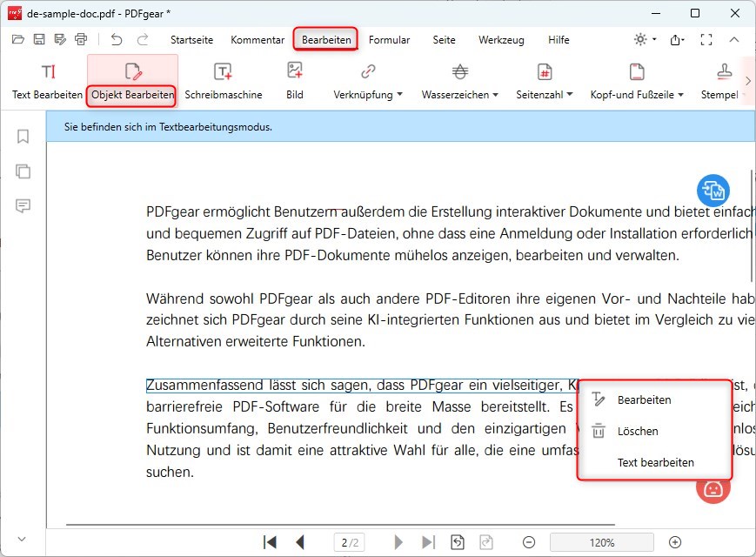This screenshot has width=756, height=557.
Task: Rotate the page with the rotate-left icon
Action: point(458,542)
